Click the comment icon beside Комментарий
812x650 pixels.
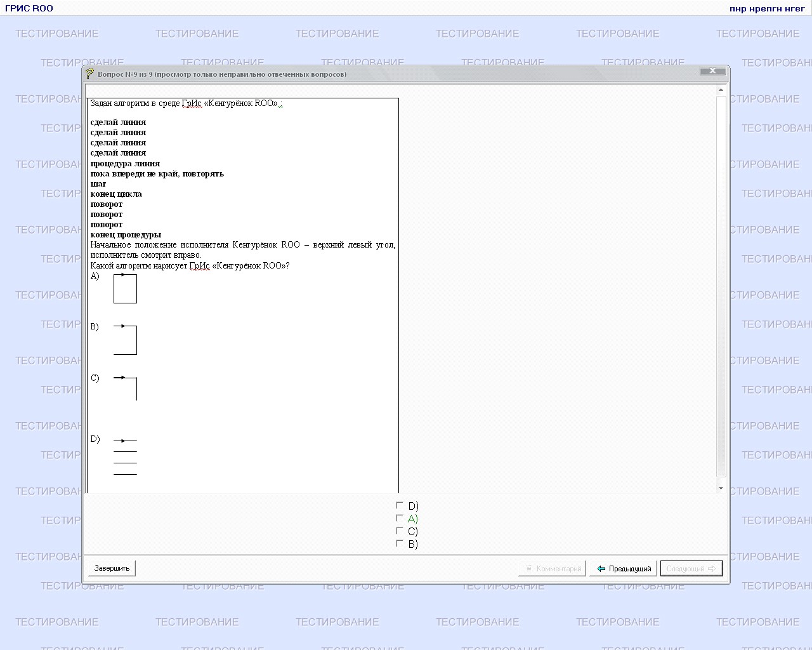[528, 569]
